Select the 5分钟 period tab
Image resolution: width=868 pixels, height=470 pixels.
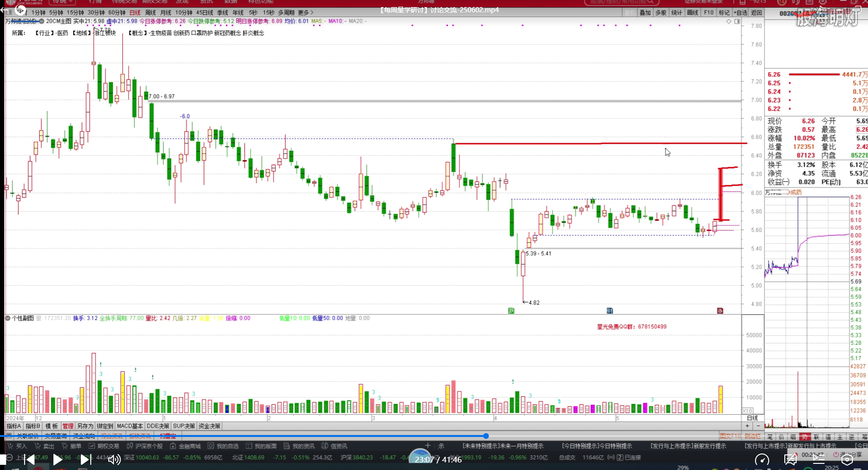click(x=56, y=13)
